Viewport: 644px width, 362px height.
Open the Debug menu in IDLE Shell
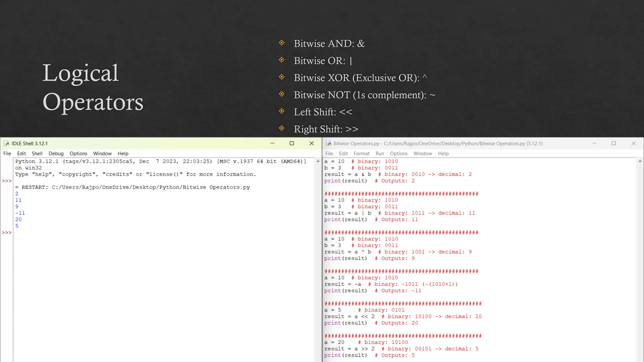[x=56, y=154]
